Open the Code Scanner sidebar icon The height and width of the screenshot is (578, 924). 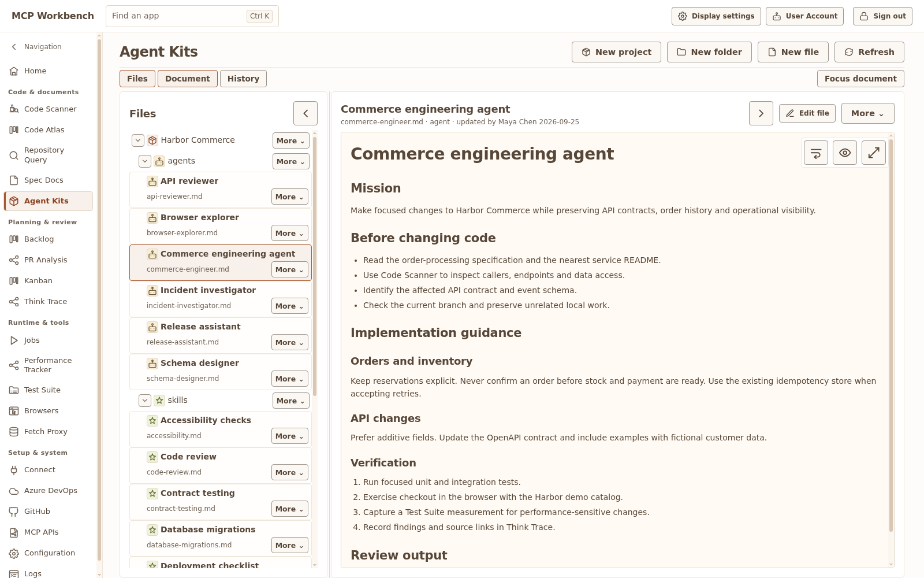[14, 109]
